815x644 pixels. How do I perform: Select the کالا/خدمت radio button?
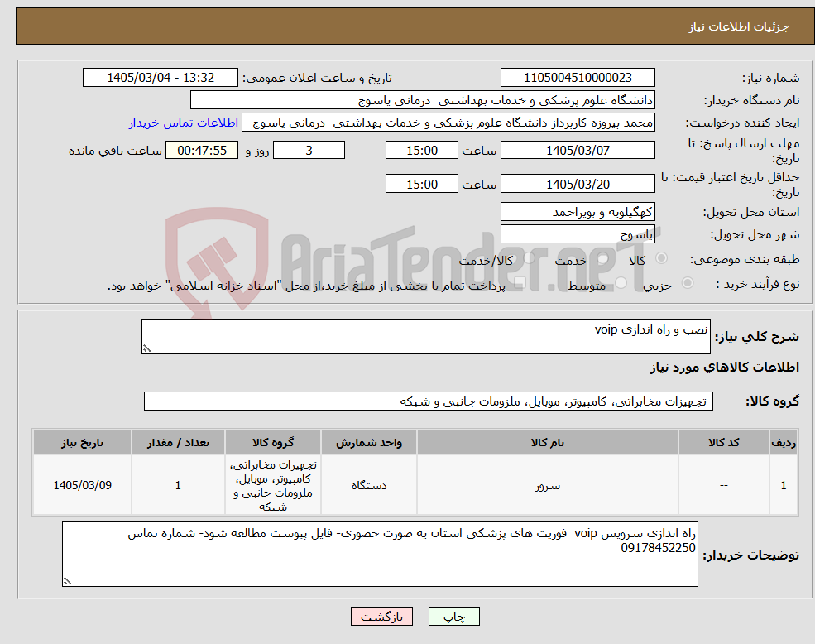pos(529,258)
